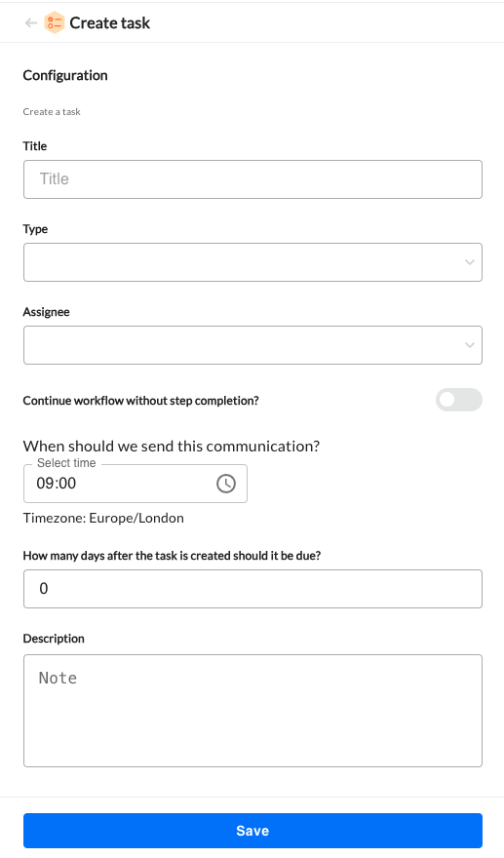Click inside the Description note area
Screen dimensions: 504x858
coord(252,711)
